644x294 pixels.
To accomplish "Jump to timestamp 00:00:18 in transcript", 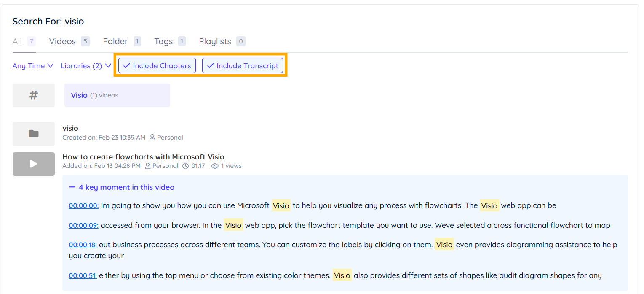I will point(83,245).
